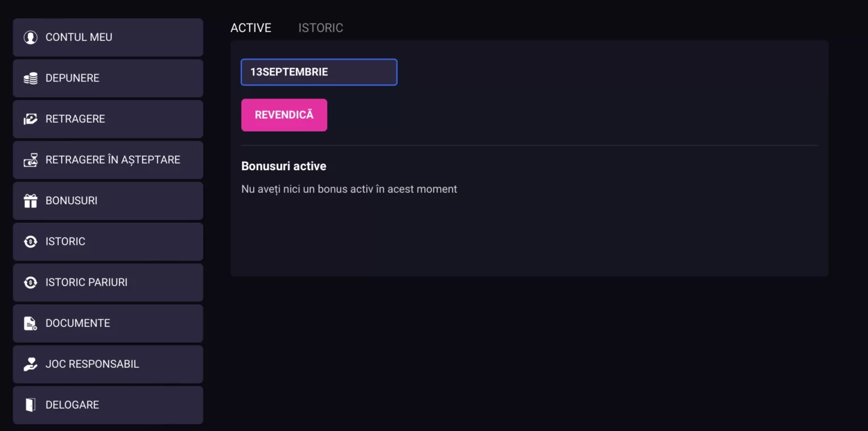This screenshot has width=868, height=431.
Task: Focus the 13SEPTEMBRIE bonus code field
Action: click(x=319, y=72)
